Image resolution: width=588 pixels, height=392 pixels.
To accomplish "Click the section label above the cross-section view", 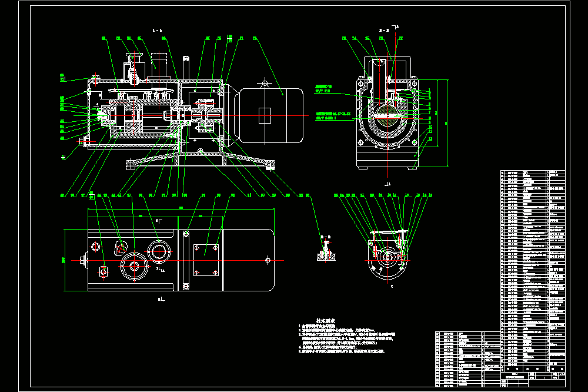I will tap(384, 30).
